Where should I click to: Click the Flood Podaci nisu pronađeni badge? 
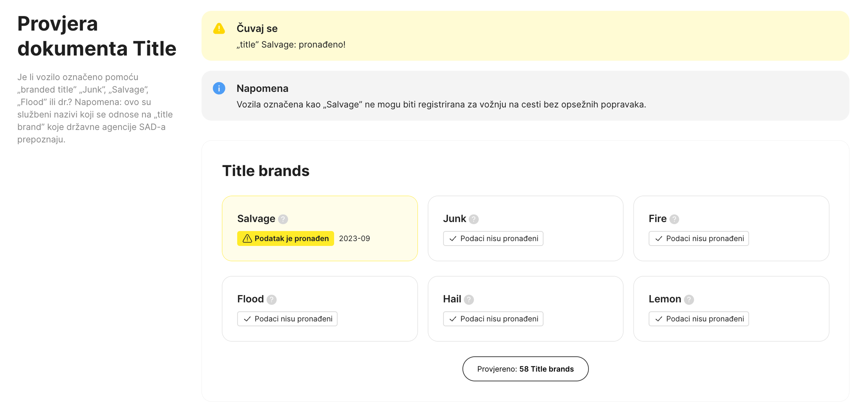click(x=287, y=319)
